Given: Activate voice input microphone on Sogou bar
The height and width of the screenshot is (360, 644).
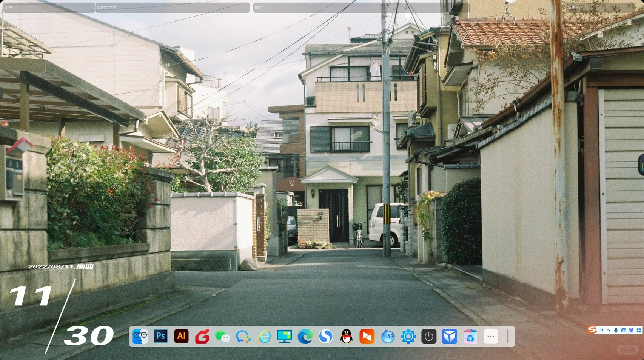Looking at the screenshot, I should [x=616, y=330].
